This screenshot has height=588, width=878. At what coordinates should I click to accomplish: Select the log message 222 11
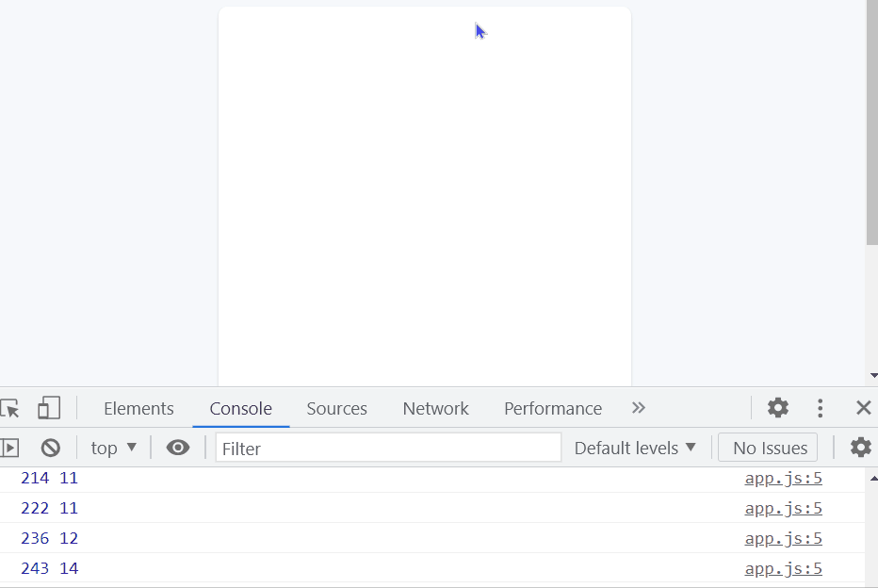pyautogui.click(x=49, y=509)
